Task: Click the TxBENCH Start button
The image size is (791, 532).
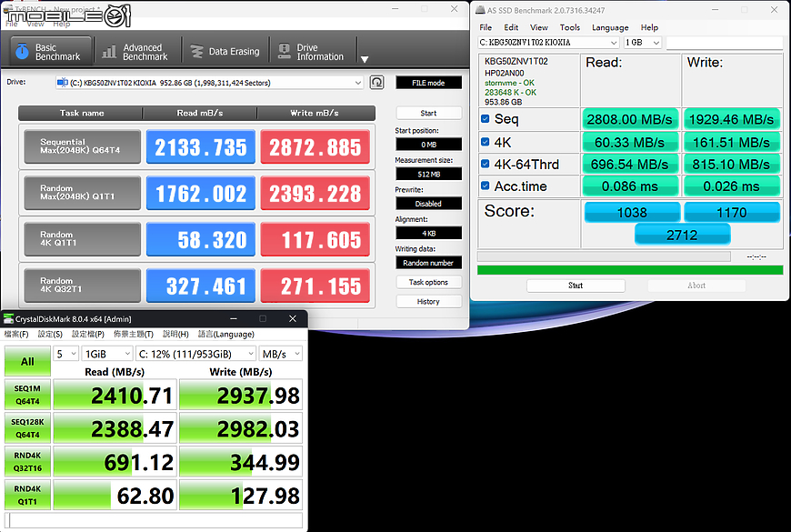Action: click(428, 113)
